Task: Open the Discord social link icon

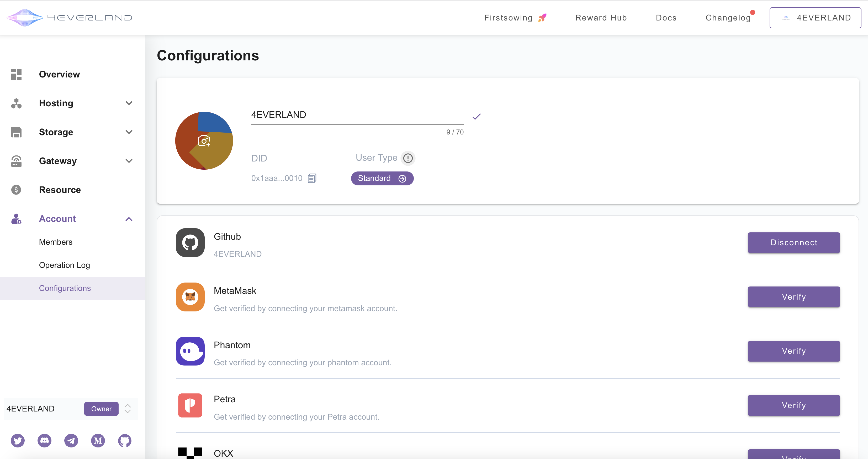Action: (45, 440)
